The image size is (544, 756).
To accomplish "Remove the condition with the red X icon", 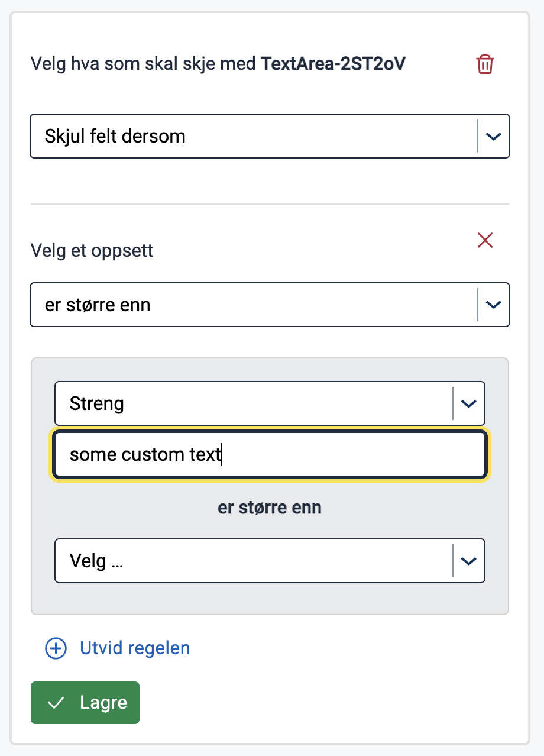I will tap(485, 240).
